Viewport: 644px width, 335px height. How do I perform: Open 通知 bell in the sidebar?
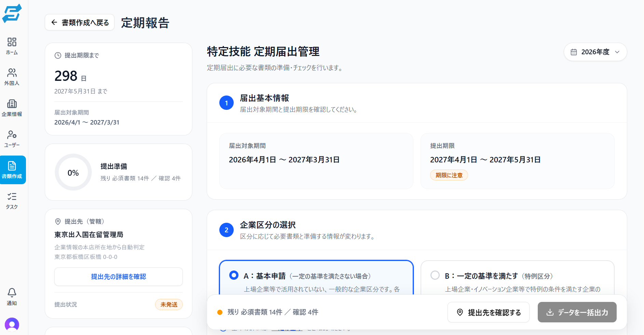12,297
